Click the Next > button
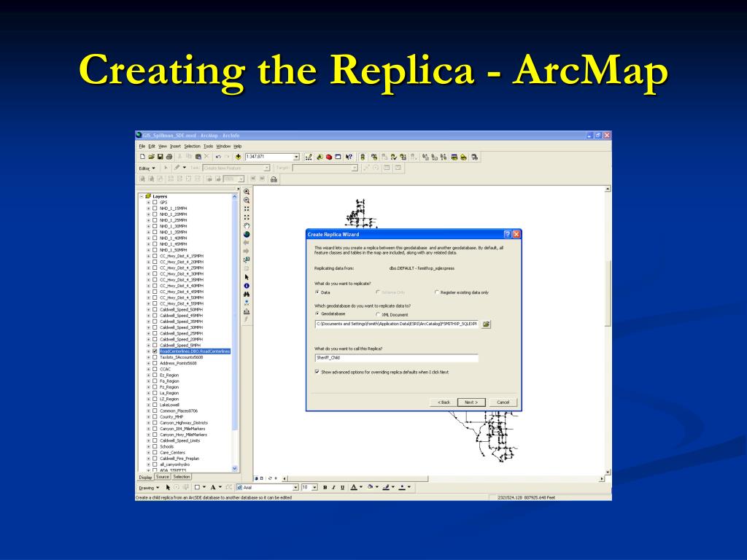This screenshot has height=560, width=747. [x=471, y=402]
